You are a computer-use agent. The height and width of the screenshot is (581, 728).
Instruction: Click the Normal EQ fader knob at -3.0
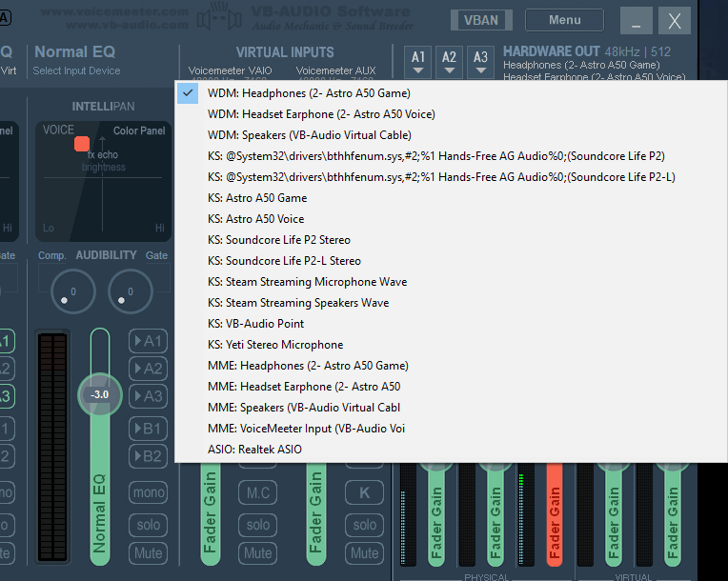pos(100,395)
